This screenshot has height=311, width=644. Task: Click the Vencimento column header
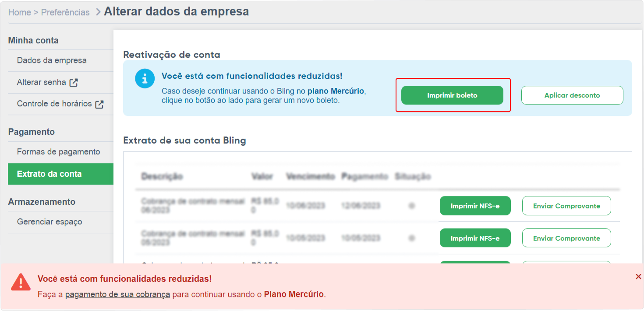pyautogui.click(x=311, y=177)
